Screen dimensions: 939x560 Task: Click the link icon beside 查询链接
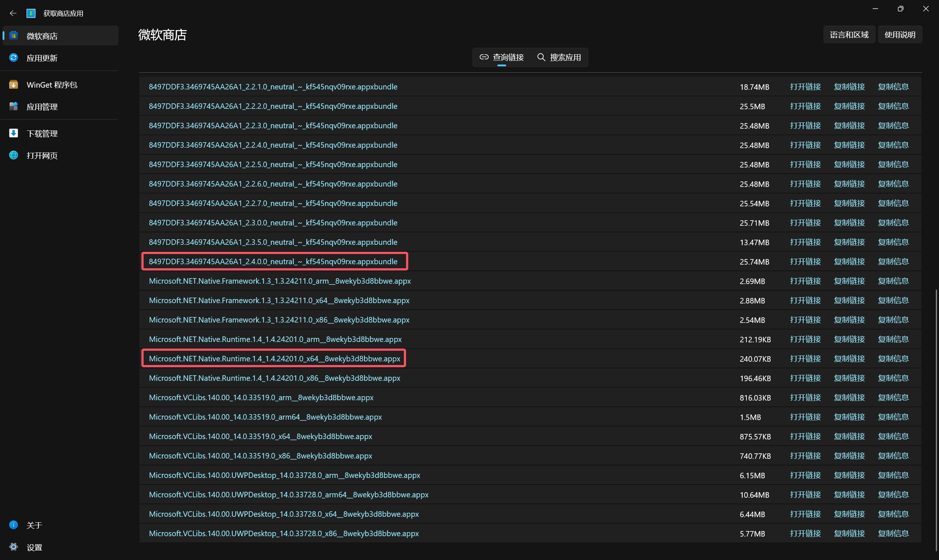[484, 57]
